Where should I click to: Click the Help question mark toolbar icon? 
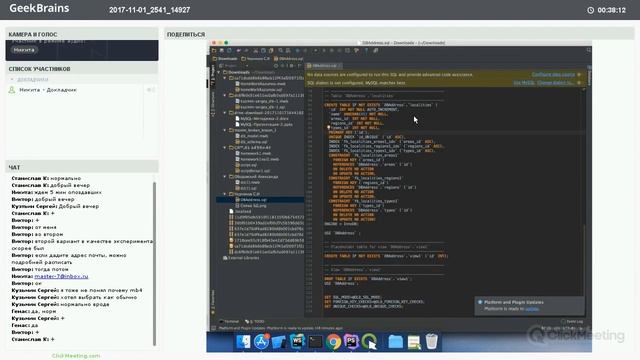point(366,51)
